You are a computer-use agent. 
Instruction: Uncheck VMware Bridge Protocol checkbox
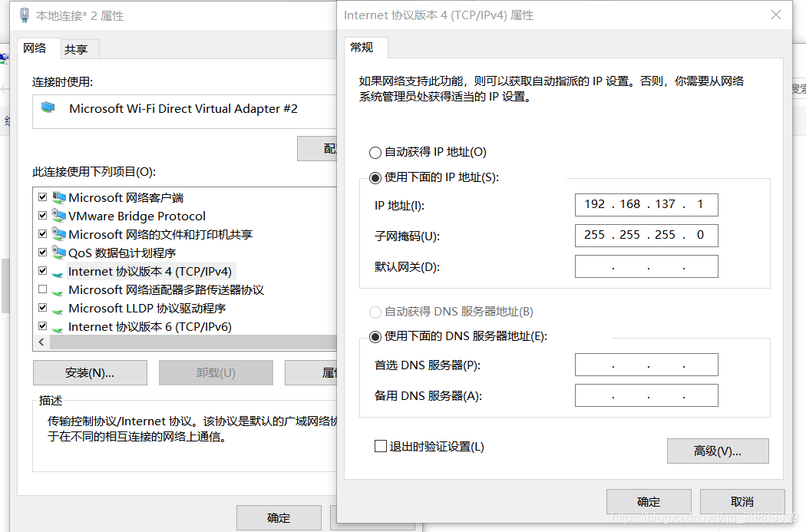click(x=43, y=216)
